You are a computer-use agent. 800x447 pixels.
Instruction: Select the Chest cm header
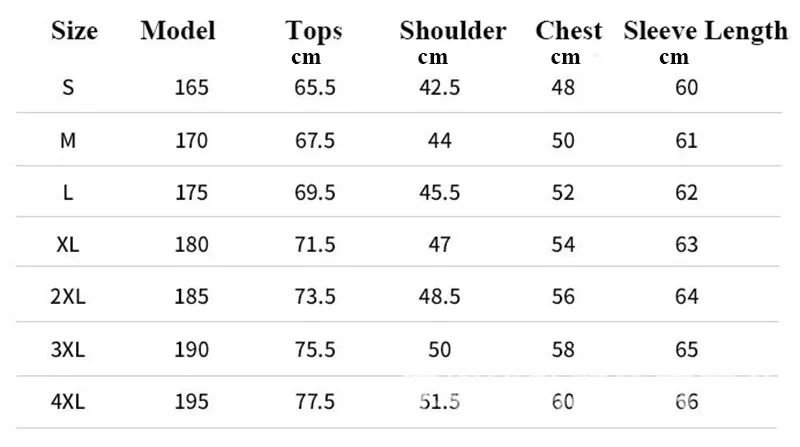point(568,42)
